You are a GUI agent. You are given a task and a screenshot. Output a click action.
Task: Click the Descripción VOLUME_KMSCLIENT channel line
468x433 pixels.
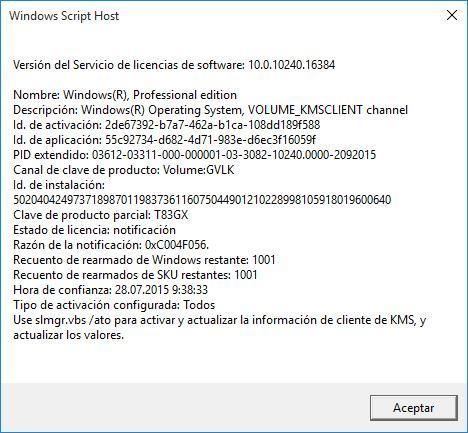[x=210, y=110]
